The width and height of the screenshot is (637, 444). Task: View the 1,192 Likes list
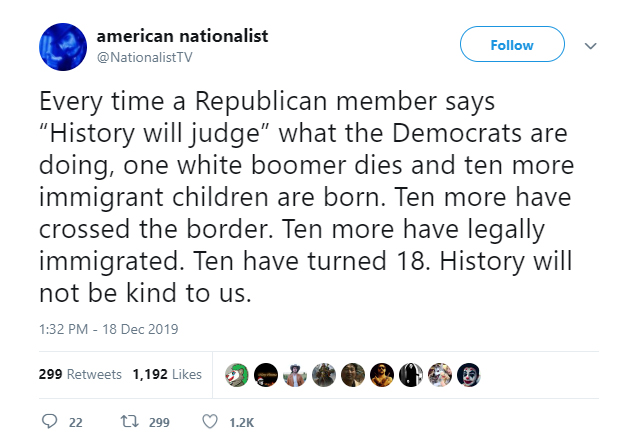coord(167,375)
